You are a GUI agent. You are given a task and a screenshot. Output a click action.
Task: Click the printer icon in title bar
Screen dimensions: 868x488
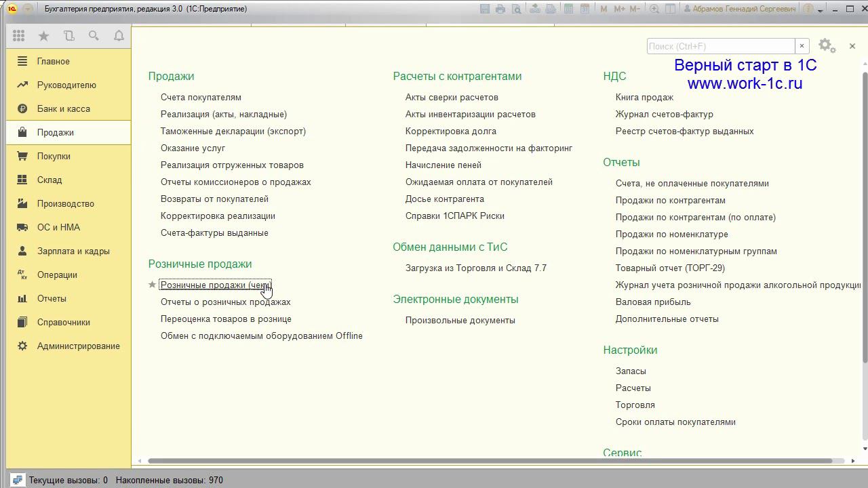[500, 9]
